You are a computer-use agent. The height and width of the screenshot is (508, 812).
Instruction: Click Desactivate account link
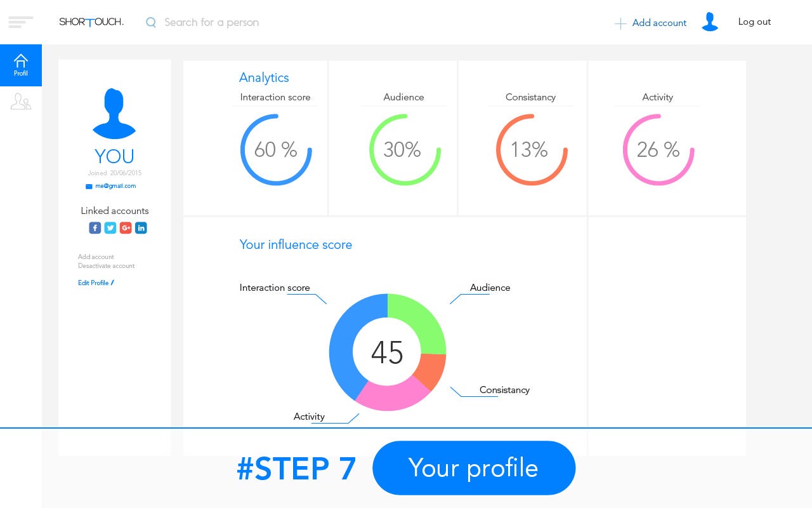coord(106,266)
